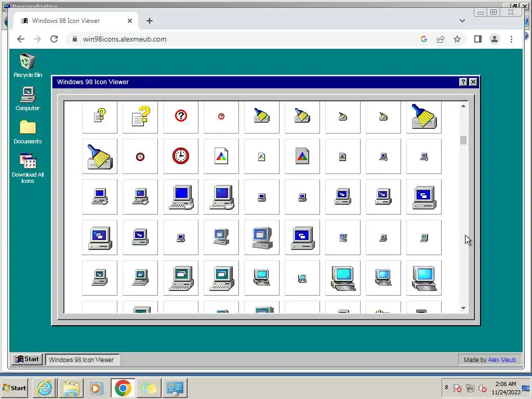Click the Windows 98 Start button in page

(x=27, y=359)
